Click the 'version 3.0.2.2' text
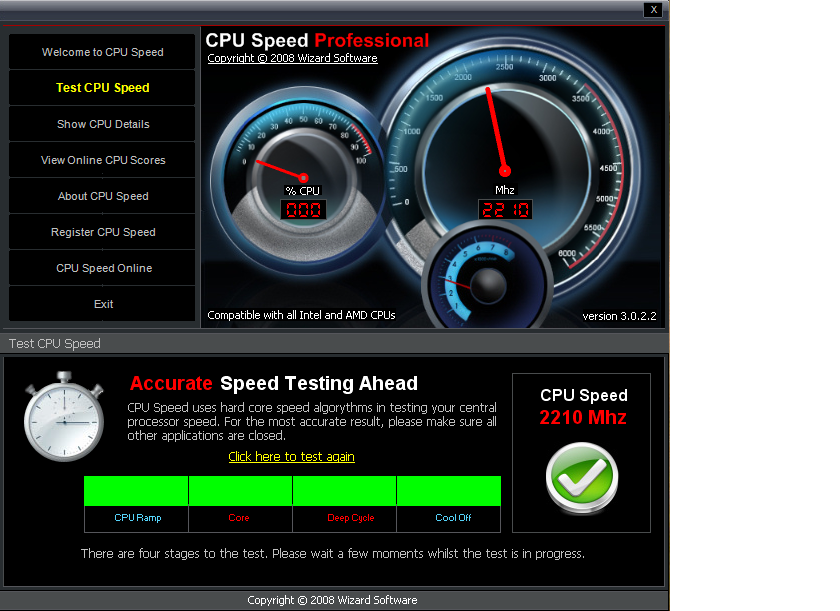Viewport: 840px width, 611px height. [619, 316]
